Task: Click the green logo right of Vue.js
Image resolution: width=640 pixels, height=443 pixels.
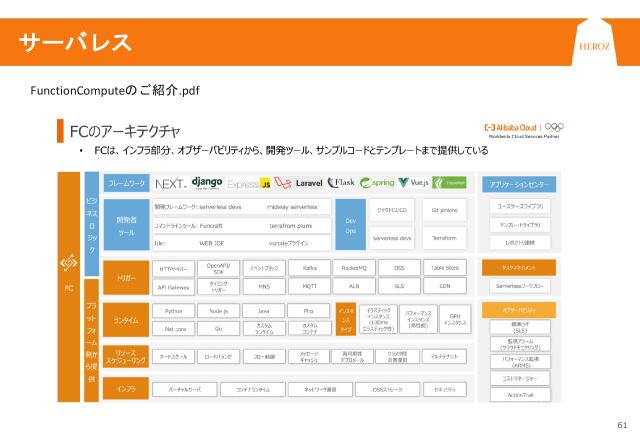Action: (449, 183)
